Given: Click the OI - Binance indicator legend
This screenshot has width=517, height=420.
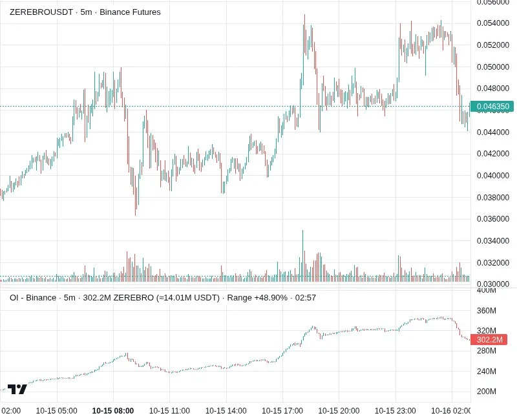Looking at the screenshot, I should point(33,298).
